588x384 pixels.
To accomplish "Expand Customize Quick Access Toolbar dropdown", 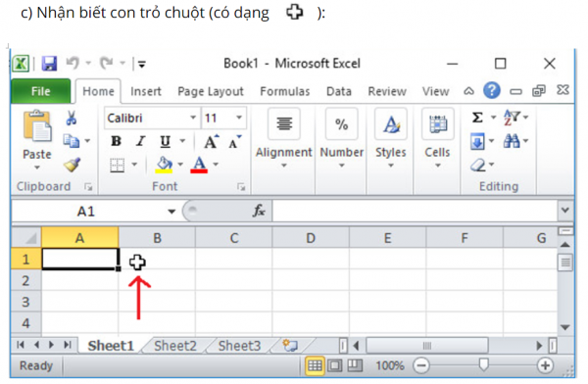I will tap(142, 65).
